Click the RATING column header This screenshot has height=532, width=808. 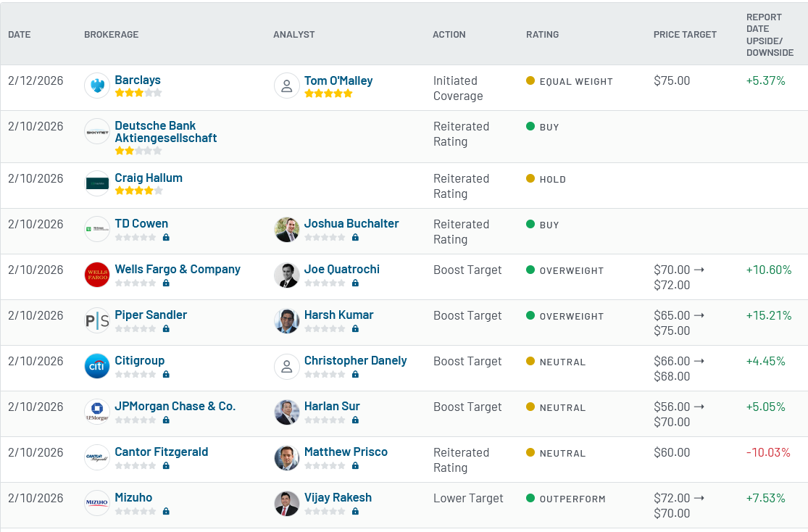coord(542,35)
